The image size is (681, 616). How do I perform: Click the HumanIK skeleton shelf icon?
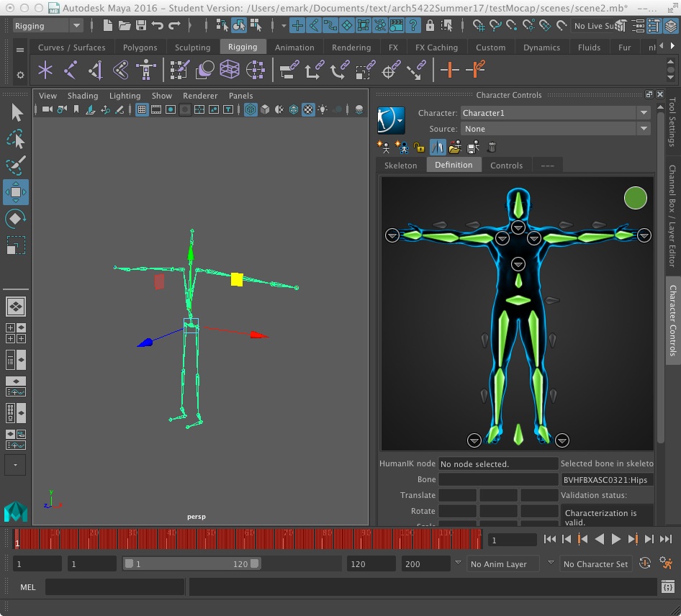pos(146,71)
